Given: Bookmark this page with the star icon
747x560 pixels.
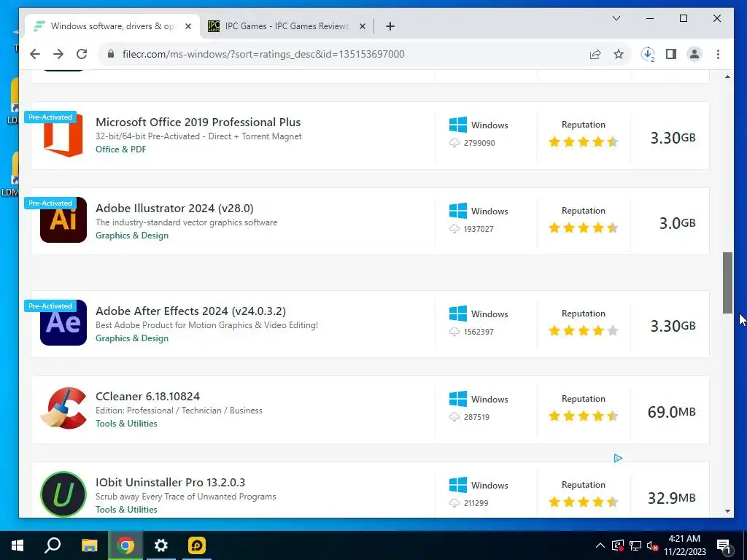Looking at the screenshot, I should 619,54.
